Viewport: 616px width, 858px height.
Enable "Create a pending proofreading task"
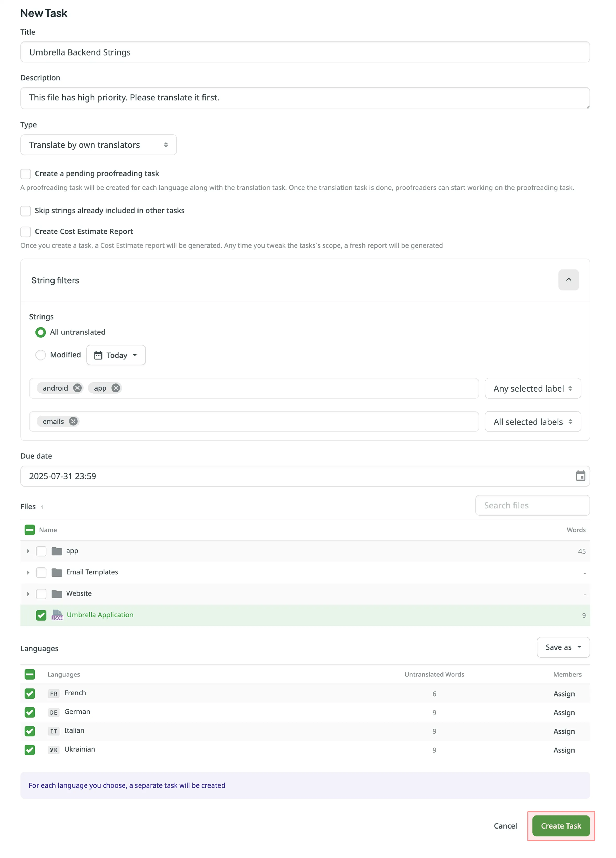pos(25,174)
